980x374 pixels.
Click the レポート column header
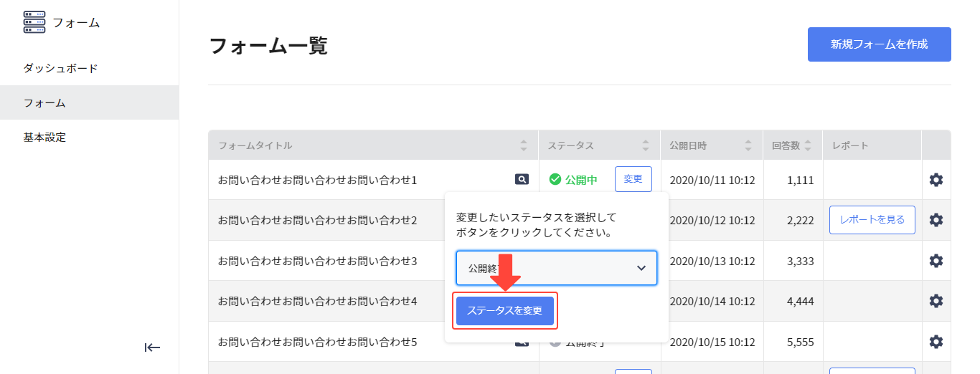point(850,145)
